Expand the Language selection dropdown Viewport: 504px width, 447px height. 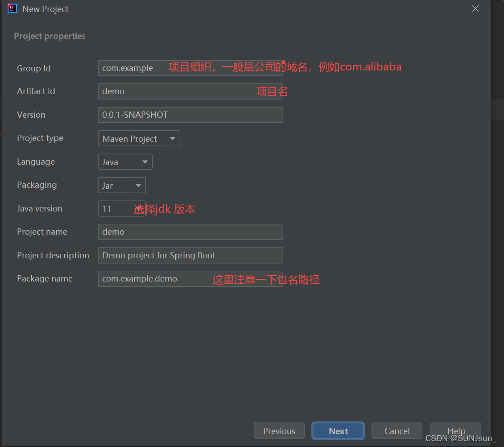click(125, 161)
